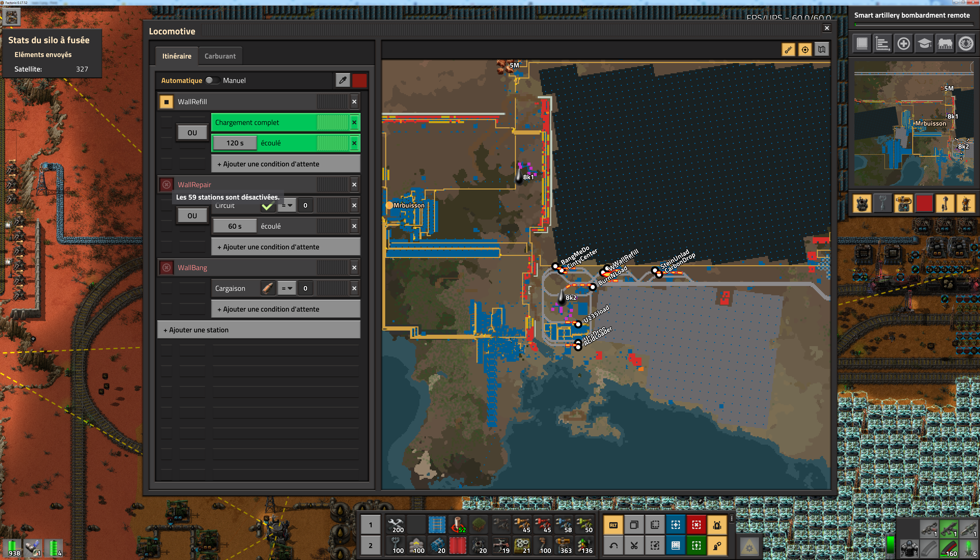980x560 pixels.
Task: Edit the 60 s time field
Action: pos(235,226)
